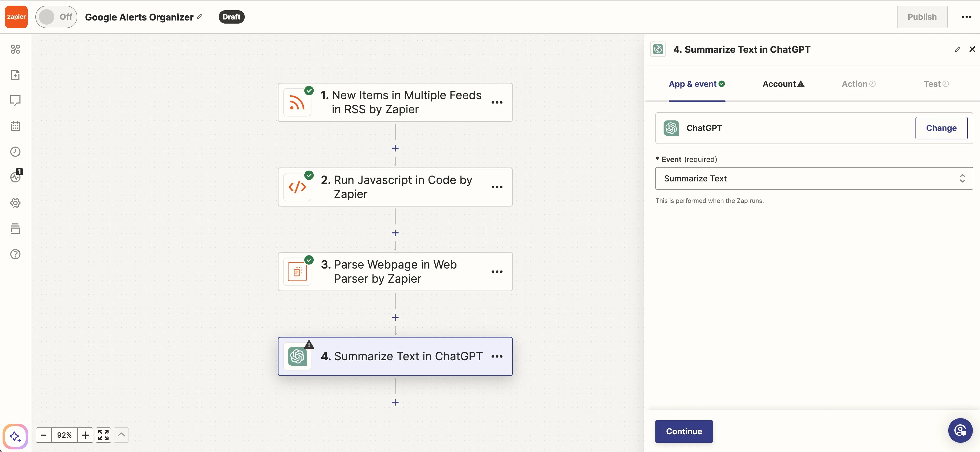This screenshot has height=452, width=980.
Task: Click the fit-to-view canvas icon
Action: point(103,435)
